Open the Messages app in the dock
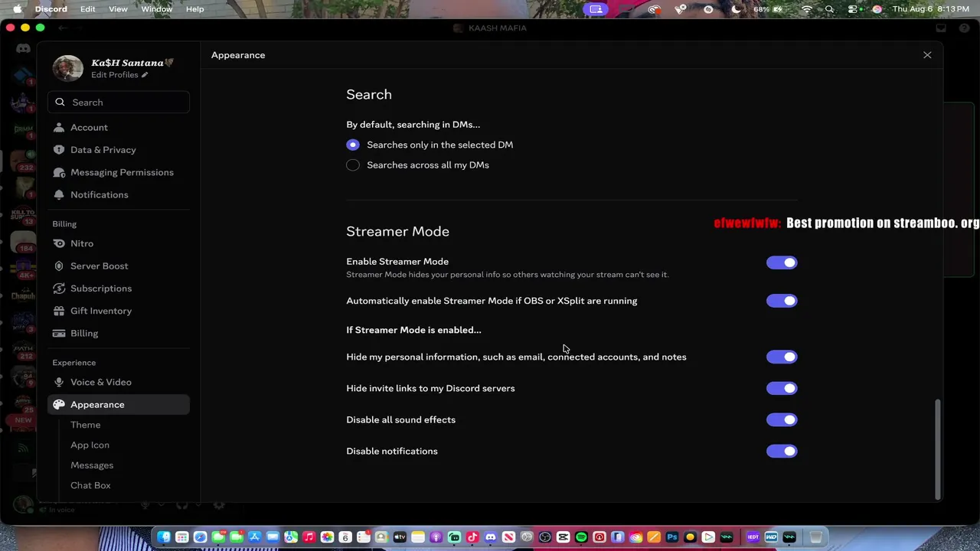The image size is (980, 551). (218, 537)
